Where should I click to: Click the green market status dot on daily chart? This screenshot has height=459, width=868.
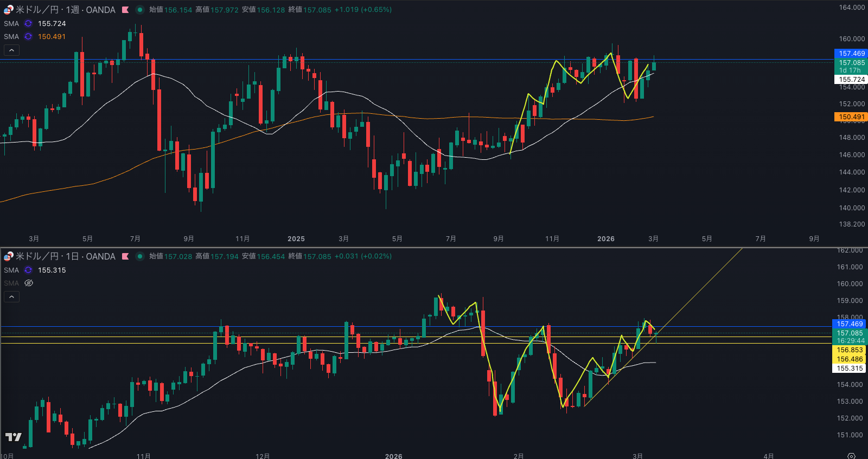click(139, 256)
